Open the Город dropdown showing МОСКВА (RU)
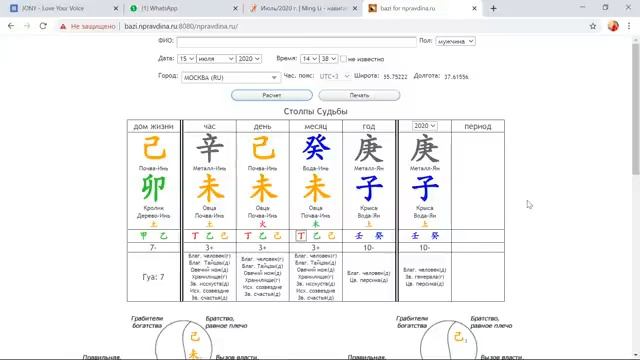The width and height of the screenshot is (640, 360). coord(231,77)
